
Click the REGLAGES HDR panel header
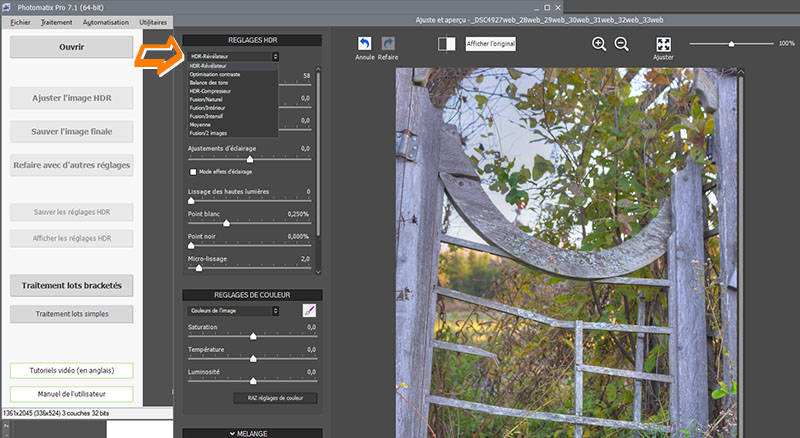252,40
